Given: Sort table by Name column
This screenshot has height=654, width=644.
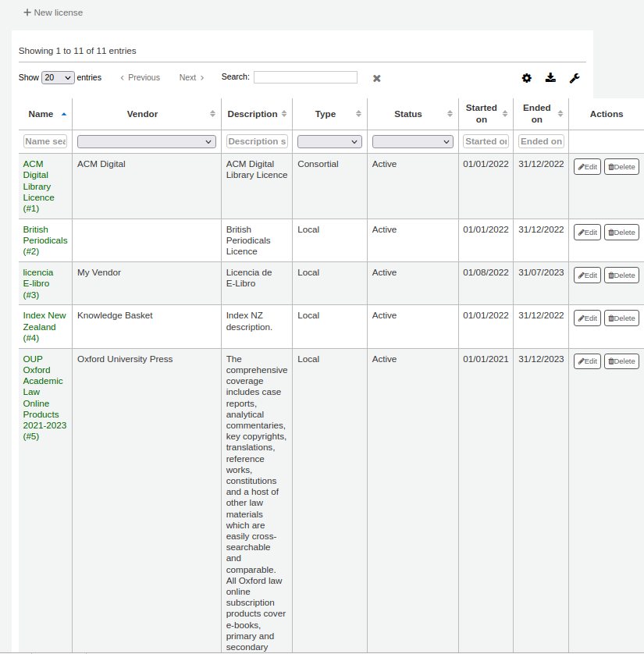Looking at the screenshot, I should tap(45, 114).
